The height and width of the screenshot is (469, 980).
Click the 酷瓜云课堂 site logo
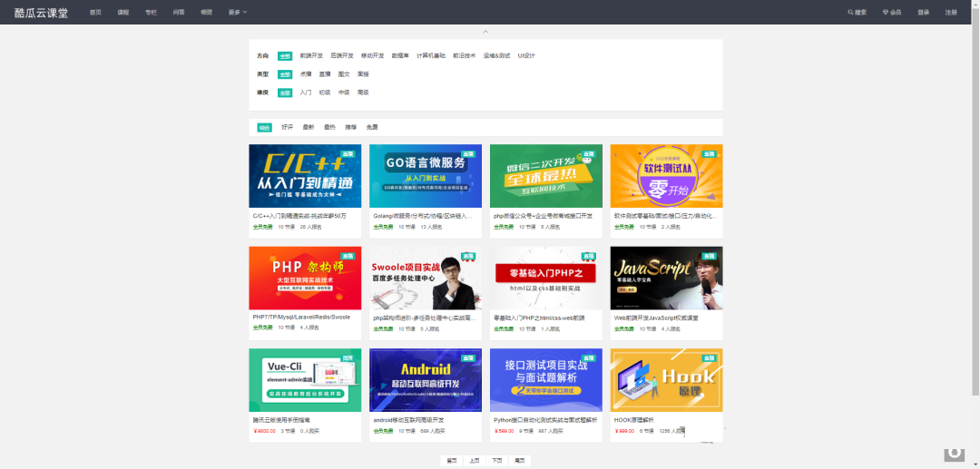[x=41, y=13]
